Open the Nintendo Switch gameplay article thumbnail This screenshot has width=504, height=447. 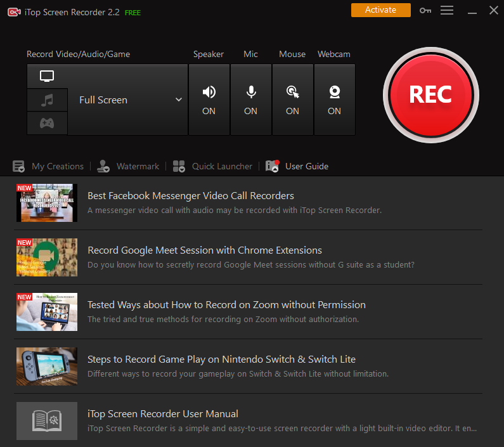click(47, 366)
